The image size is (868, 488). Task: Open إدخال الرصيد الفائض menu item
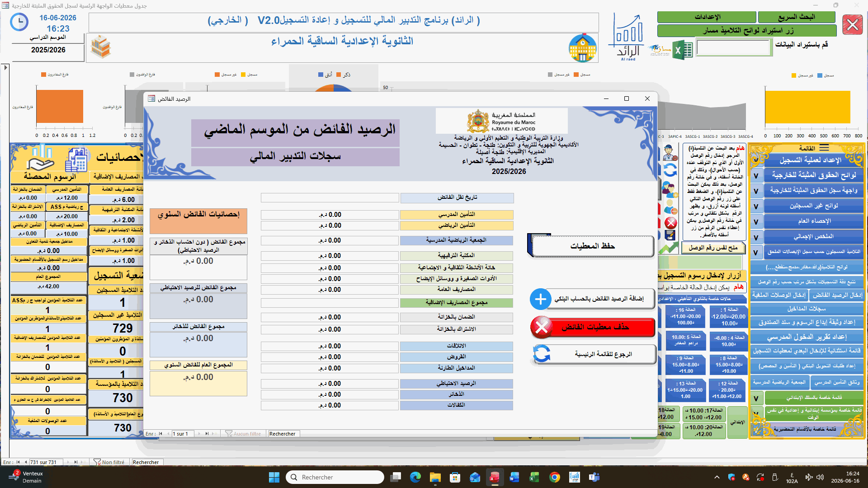pyautogui.click(x=837, y=295)
